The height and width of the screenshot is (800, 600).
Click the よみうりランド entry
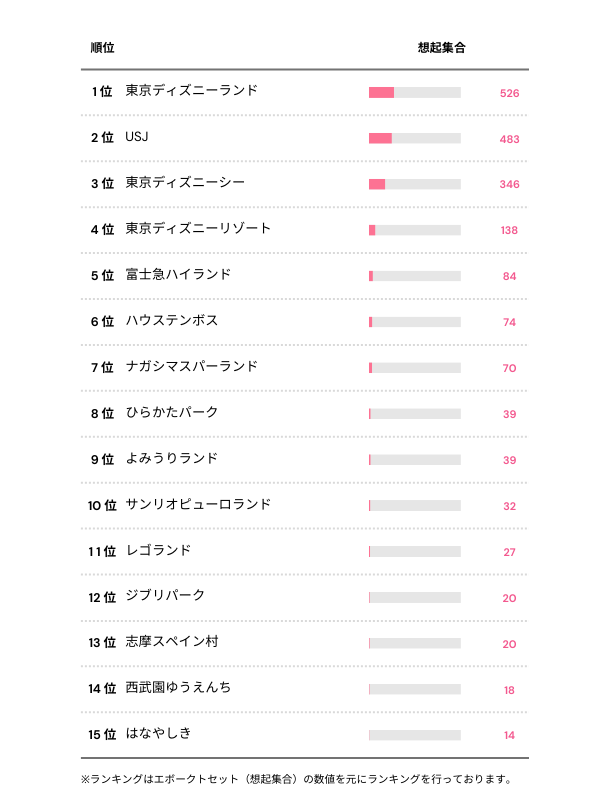172,459
